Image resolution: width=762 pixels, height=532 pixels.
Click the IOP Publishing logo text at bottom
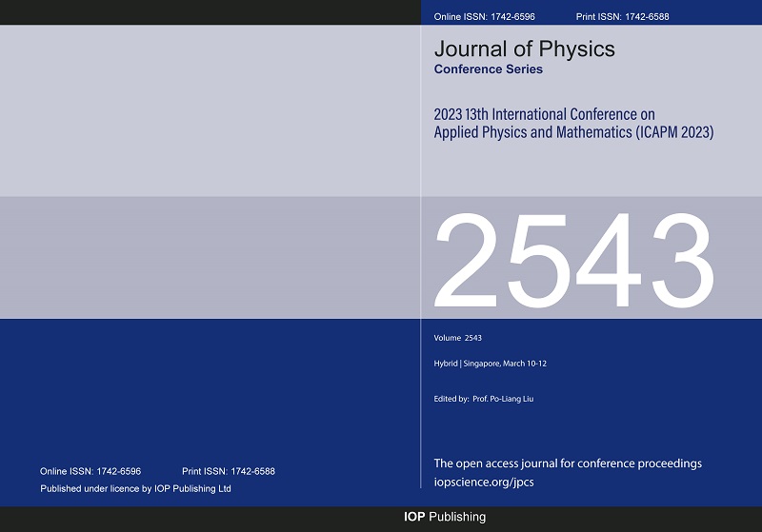pyautogui.click(x=445, y=517)
